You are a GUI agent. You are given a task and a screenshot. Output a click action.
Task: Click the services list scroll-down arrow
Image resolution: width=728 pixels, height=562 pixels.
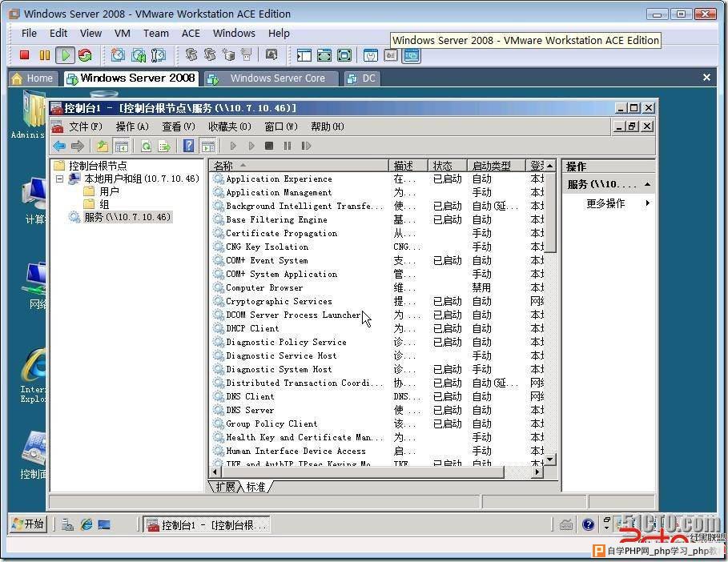coord(550,460)
